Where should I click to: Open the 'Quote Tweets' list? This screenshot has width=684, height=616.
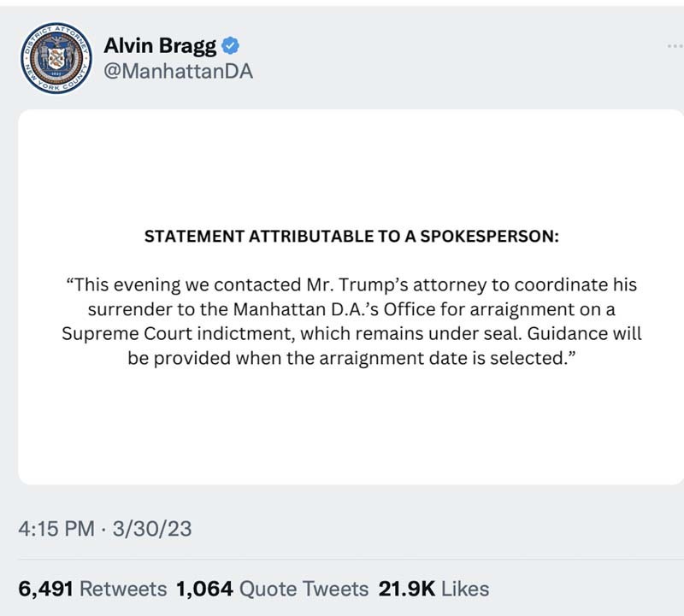304,589
